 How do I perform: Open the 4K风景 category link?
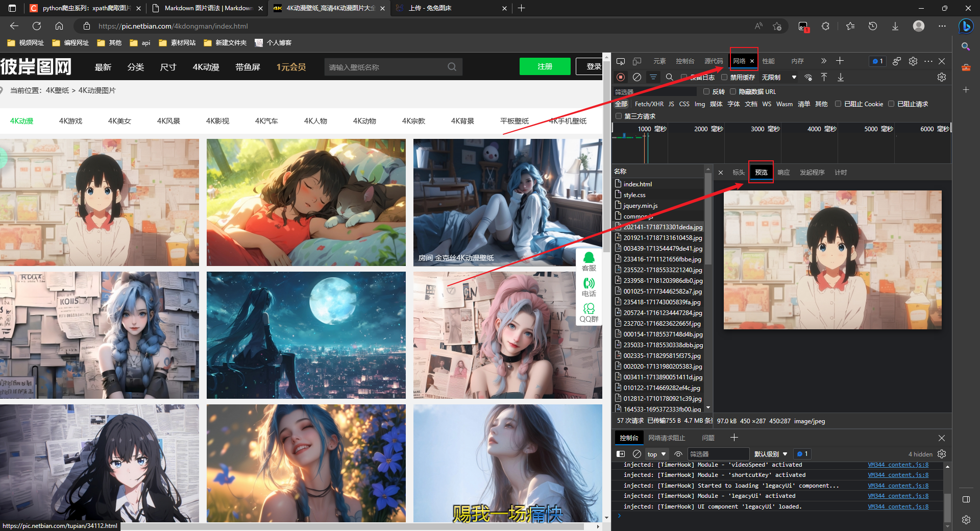point(168,121)
